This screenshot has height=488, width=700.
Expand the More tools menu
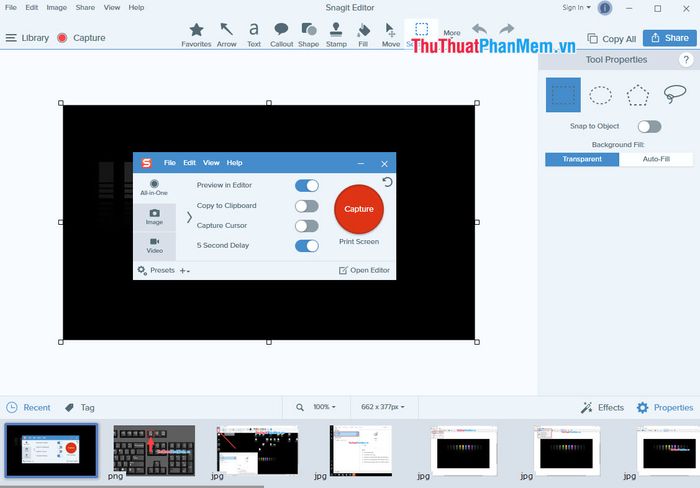click(x=452, y=33)
